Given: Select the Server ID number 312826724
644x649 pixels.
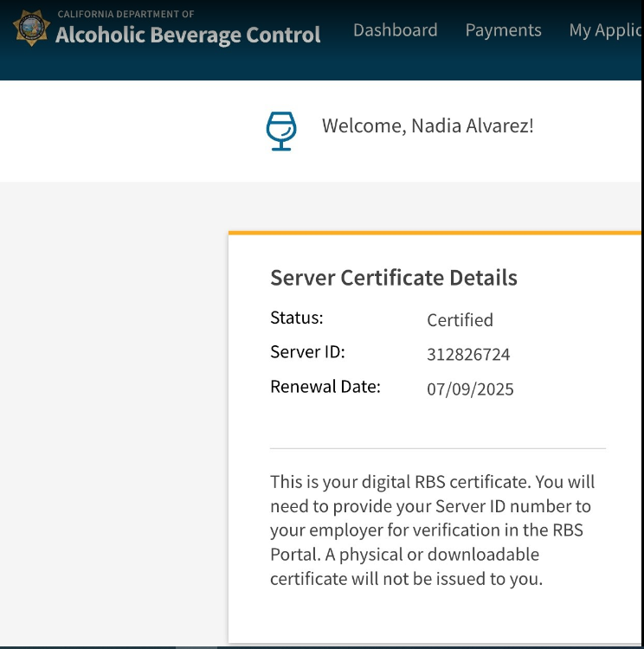Looking at the screenshot, I should pos(468,355).
